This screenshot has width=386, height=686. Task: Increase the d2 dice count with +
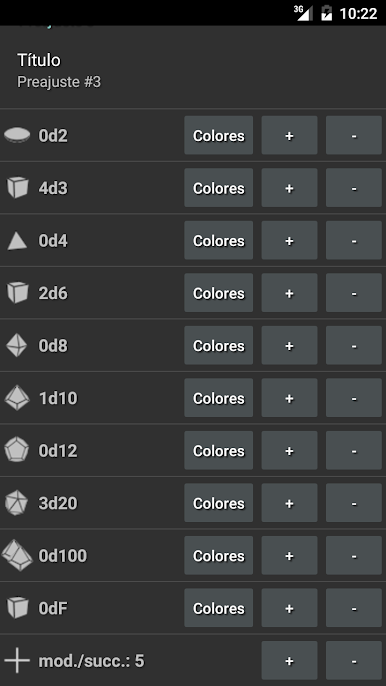click(289, 135)
